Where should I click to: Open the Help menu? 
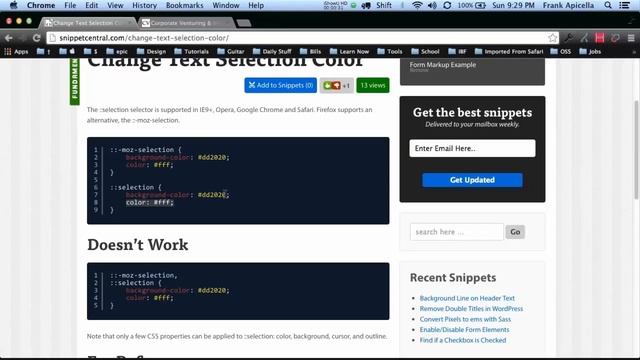pyautogui.click(x=256, y=5)
